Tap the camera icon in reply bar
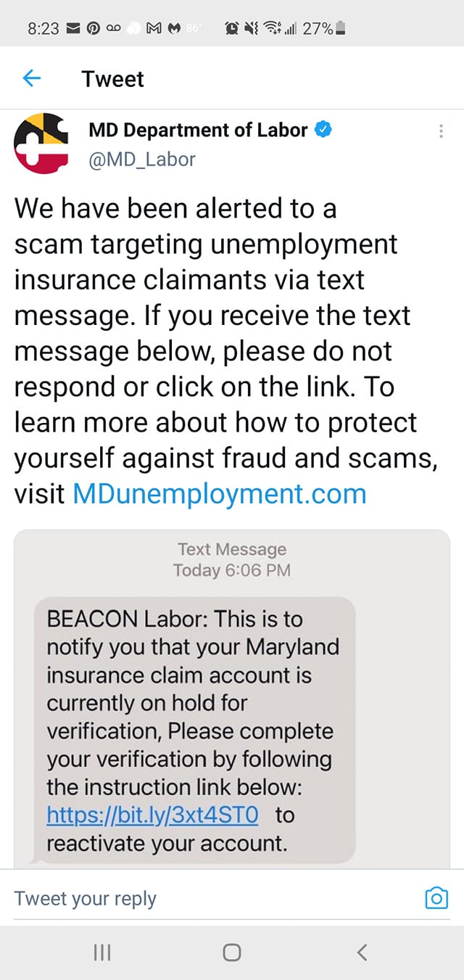Screen dimensions: 464x980 coord(436,899)
